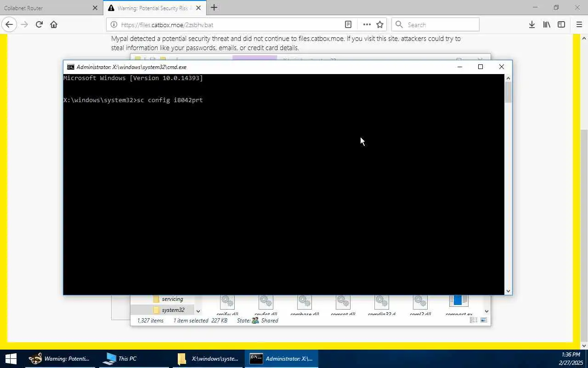Click the cmd vertical scrollbar thumb
The height and width of the screenshot is (368, 588).
click(x=508, y=92)
